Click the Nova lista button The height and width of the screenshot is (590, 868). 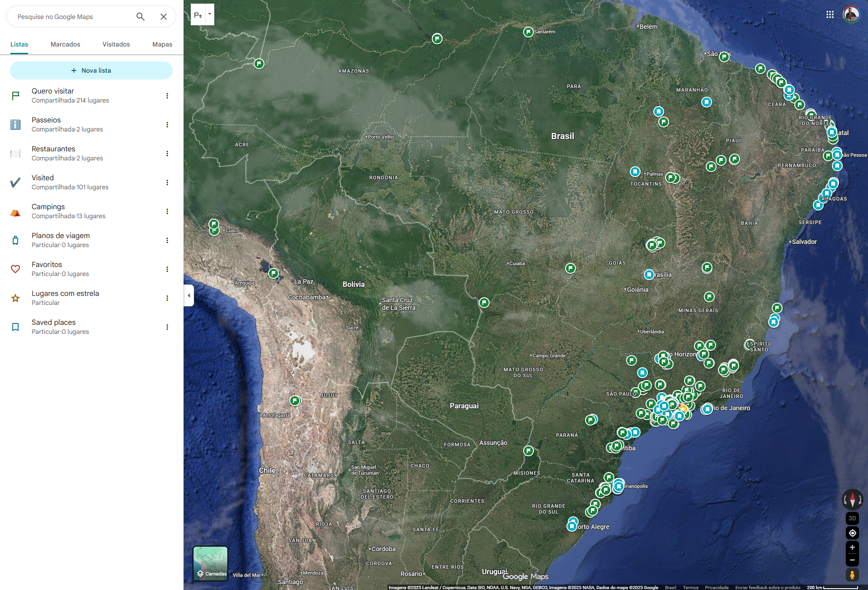tap(91, 70)
